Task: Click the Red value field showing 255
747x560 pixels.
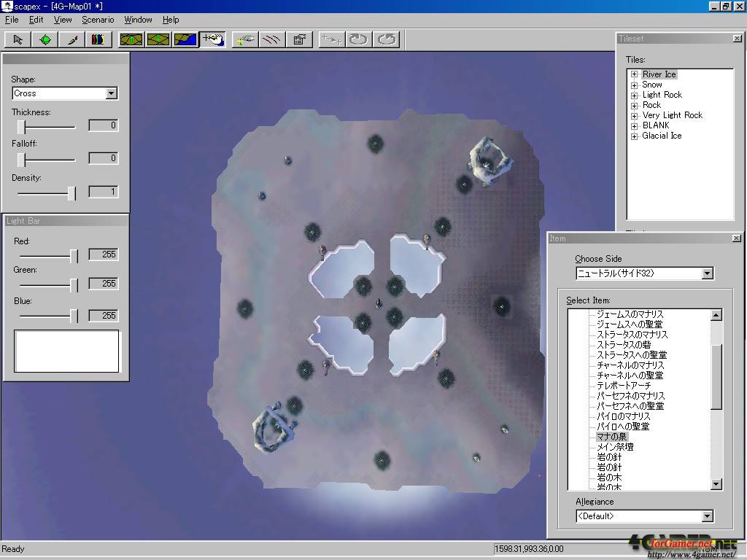Action: pyautogui.click(x=104, y=254)
